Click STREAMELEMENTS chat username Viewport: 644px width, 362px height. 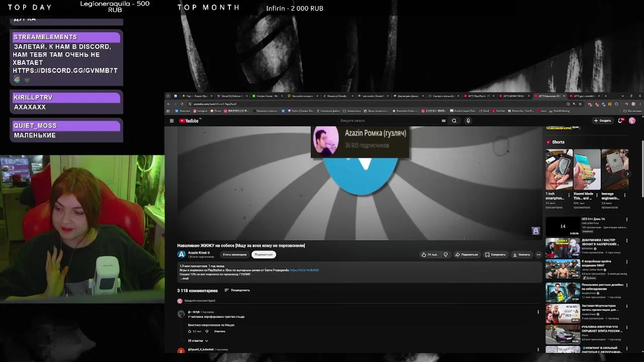click(45, 37)
